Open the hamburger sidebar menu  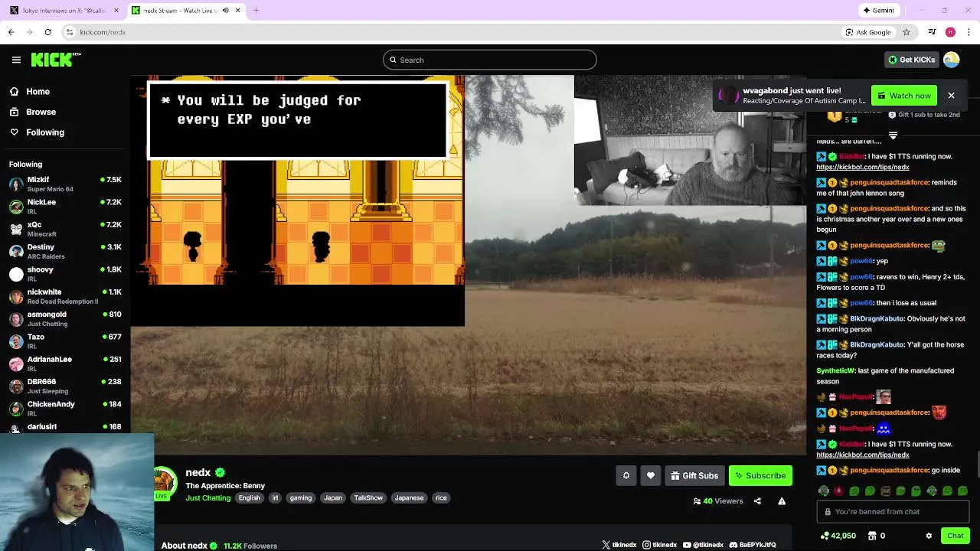[16, 60]
